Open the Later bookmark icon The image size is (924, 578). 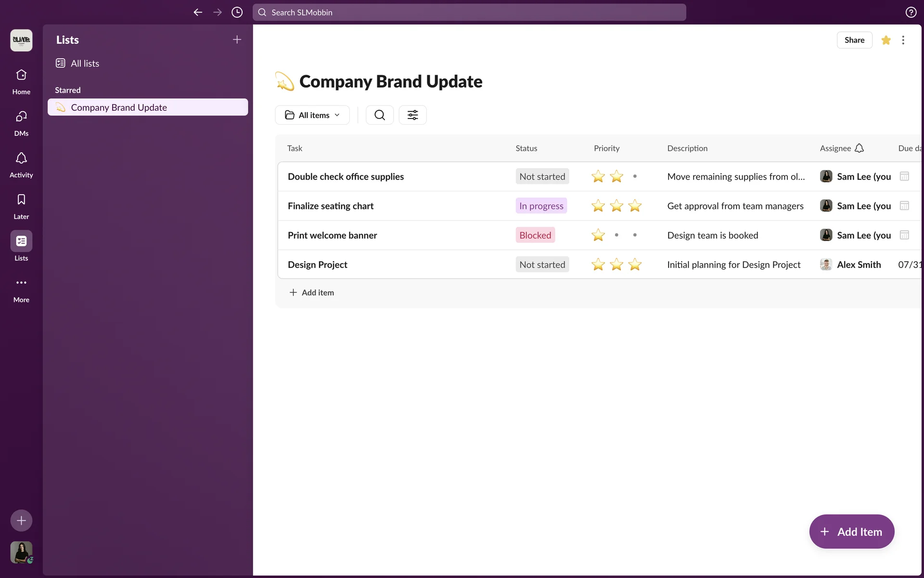point(21,200)
